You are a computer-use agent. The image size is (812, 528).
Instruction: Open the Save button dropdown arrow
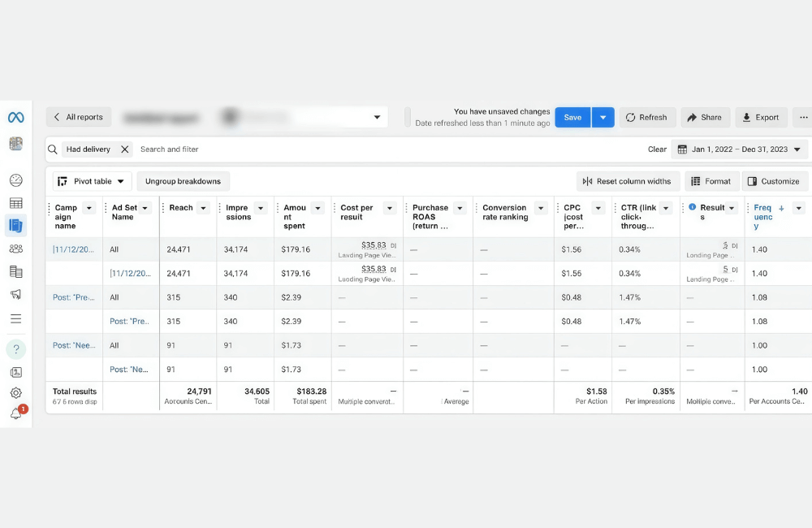point(603,117)
